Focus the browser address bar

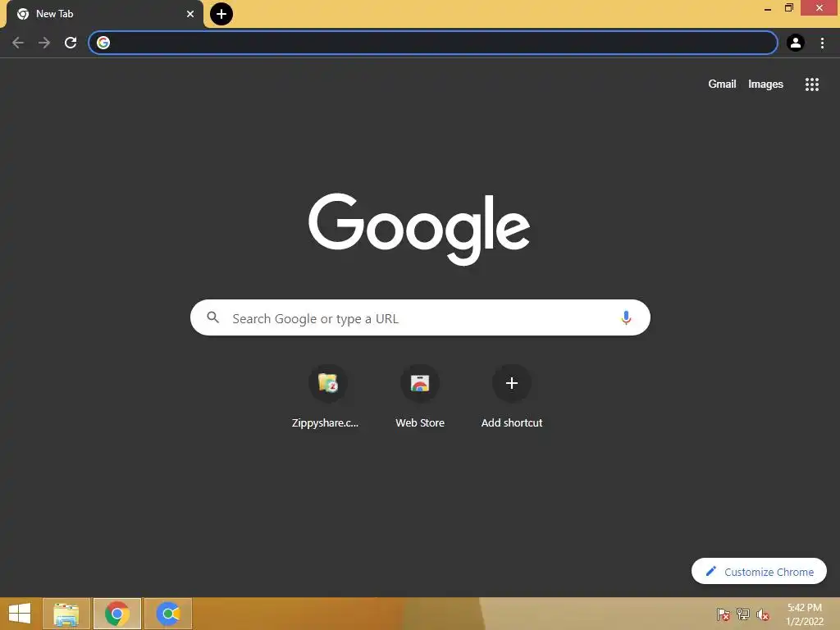tap(433, 43)
